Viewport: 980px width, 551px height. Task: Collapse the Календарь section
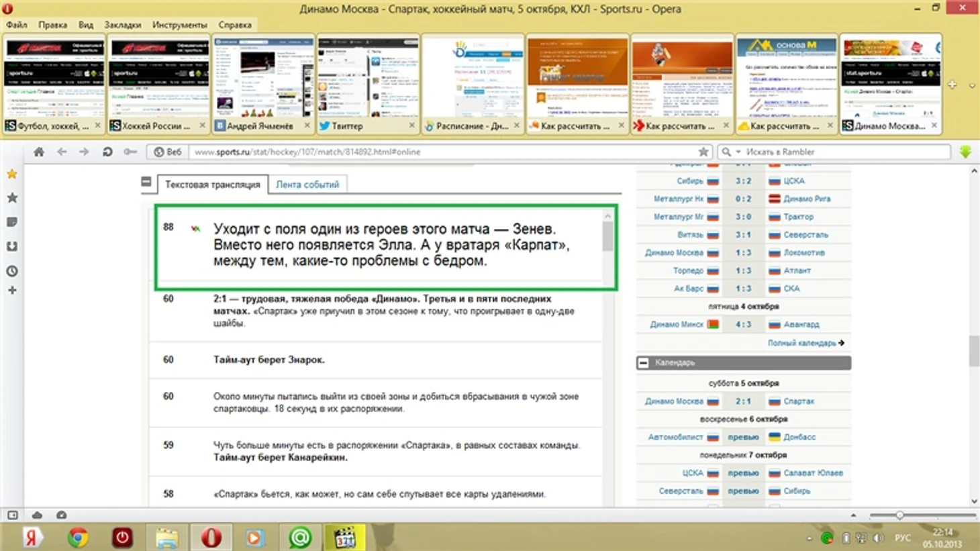pyautogui.click(x=643, y=362)
